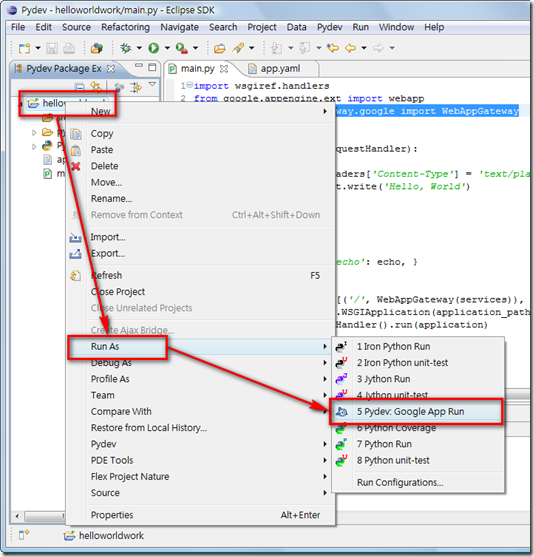Open the Debug toolbar dropdown arrow

(x=139, y=48)
